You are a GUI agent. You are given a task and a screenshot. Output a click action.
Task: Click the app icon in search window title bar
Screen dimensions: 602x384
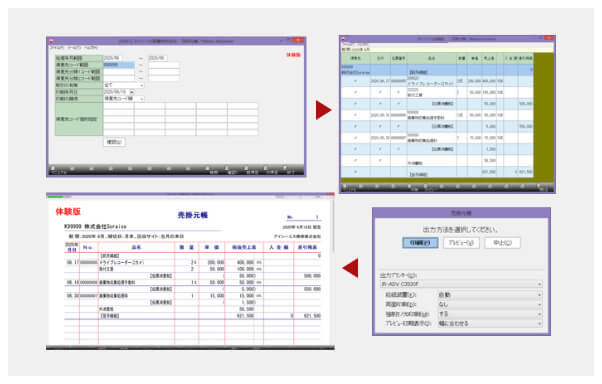(x=51, y=40)
